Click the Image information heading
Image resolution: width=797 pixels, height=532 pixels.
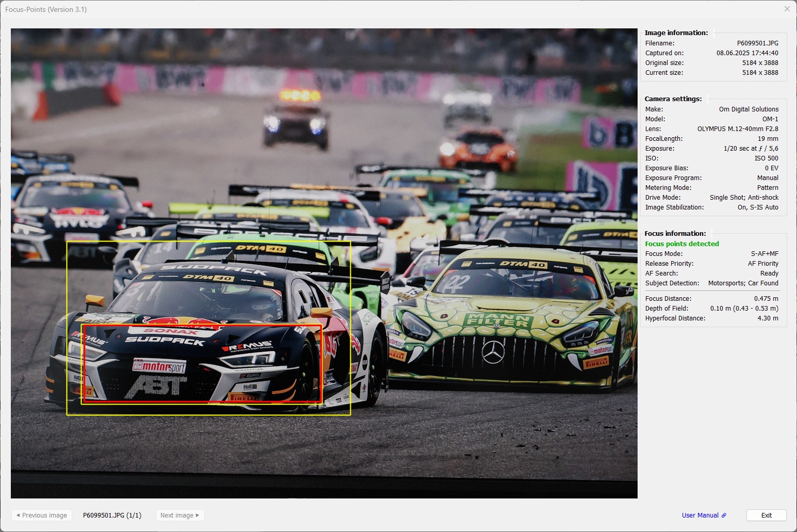click(676, 33)
